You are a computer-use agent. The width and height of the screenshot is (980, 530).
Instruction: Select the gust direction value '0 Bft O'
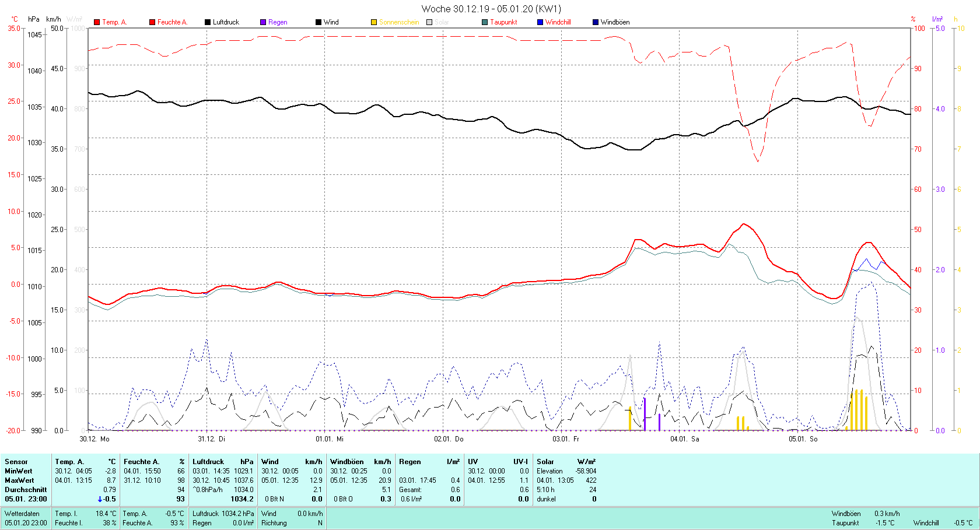pyautogui.click(x=343, y=499)
